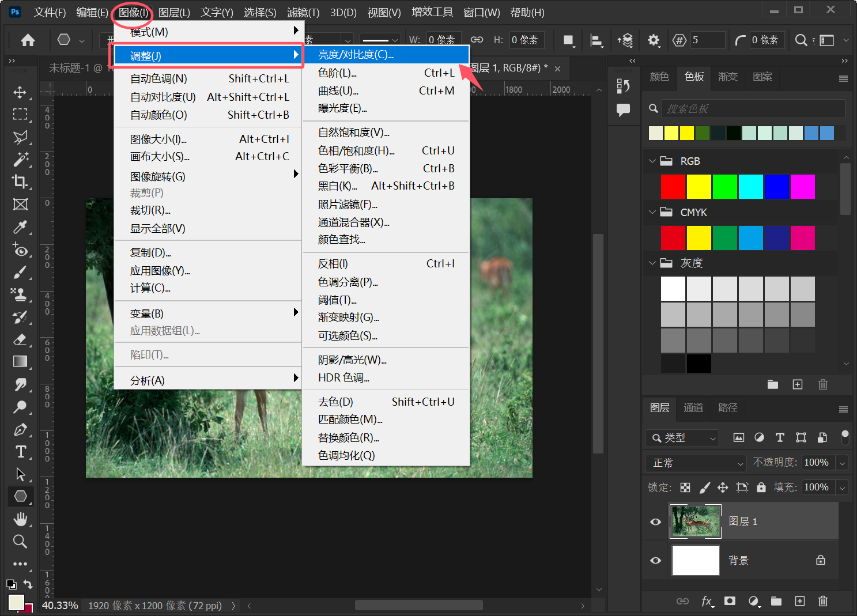
Task: Toggle pixel layer filter in Layers panel
Action: pyautogui.click(x=739, y=438)
